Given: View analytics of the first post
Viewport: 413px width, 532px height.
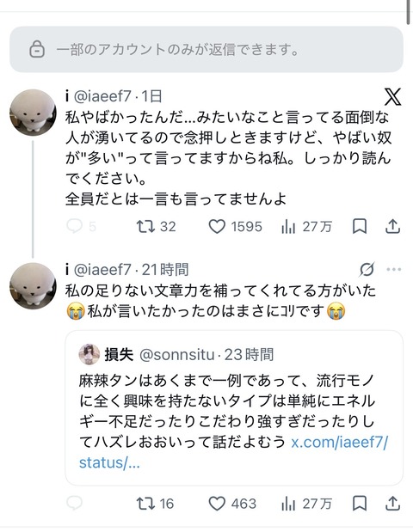Looking at the screenshot, I should point(306,227).
